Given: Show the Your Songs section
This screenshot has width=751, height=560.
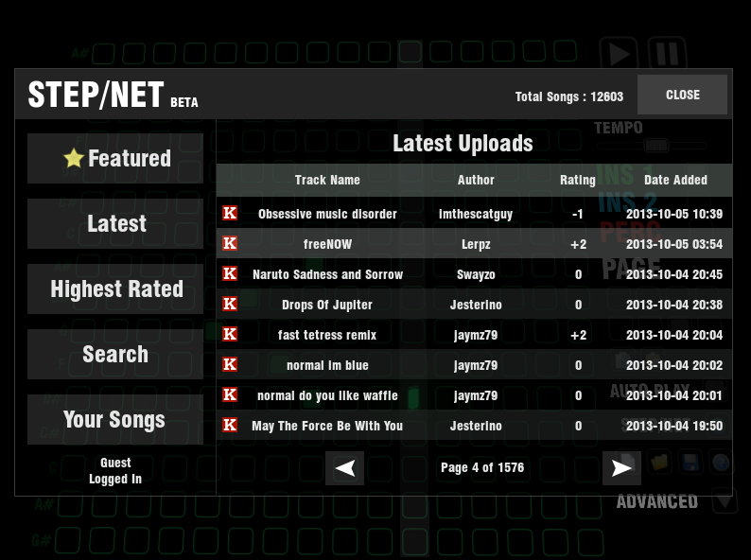Looking at the screenshot, I should click(x=115, y=419).
